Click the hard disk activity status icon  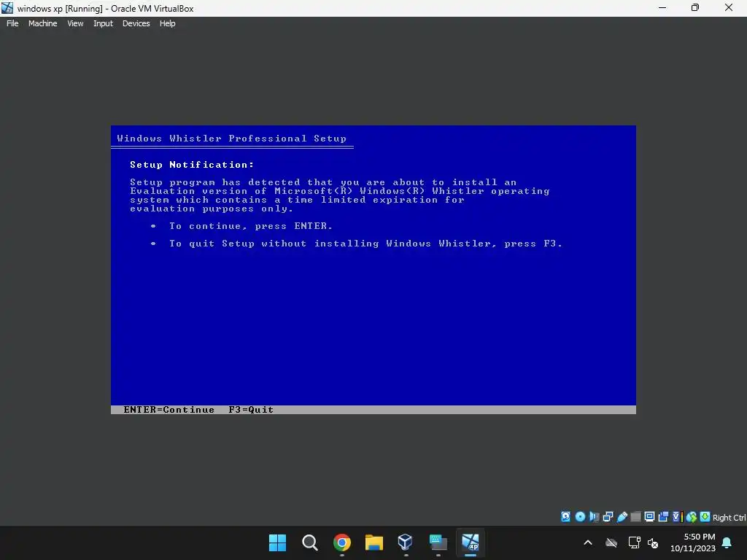565,517
